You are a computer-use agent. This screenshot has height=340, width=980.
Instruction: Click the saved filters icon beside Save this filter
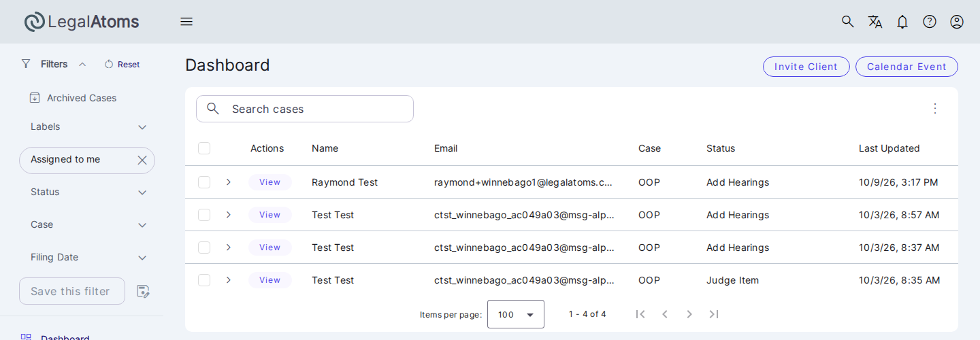coord(143,291)
